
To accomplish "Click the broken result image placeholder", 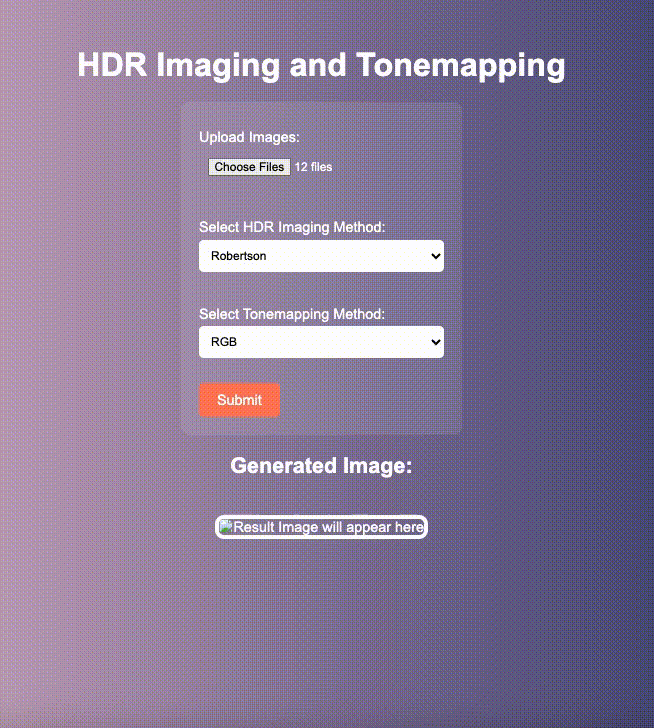I will (321, 527).
